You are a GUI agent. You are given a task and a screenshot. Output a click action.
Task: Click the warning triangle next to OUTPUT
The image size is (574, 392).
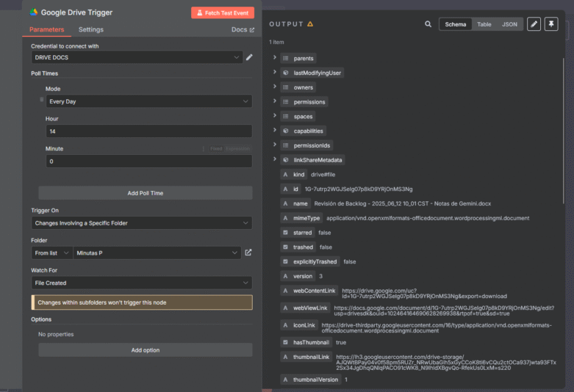310,24
